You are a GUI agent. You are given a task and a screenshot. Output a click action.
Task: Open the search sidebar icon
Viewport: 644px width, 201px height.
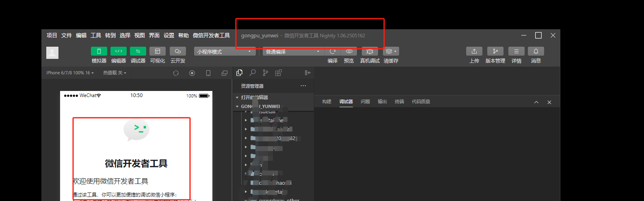coord(253,73)
